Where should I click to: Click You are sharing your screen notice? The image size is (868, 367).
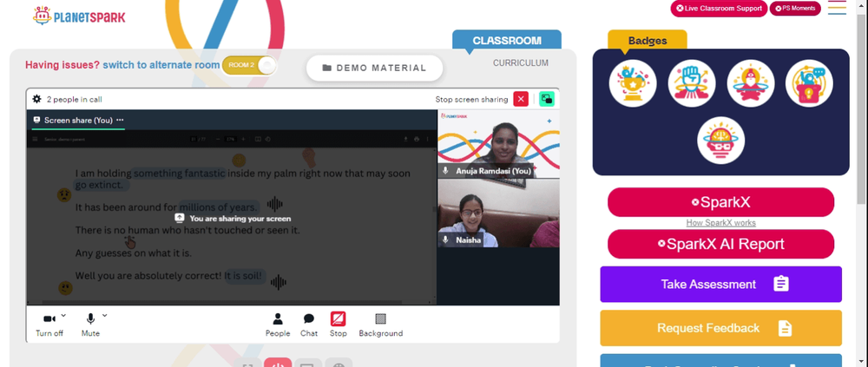(233, 218)
